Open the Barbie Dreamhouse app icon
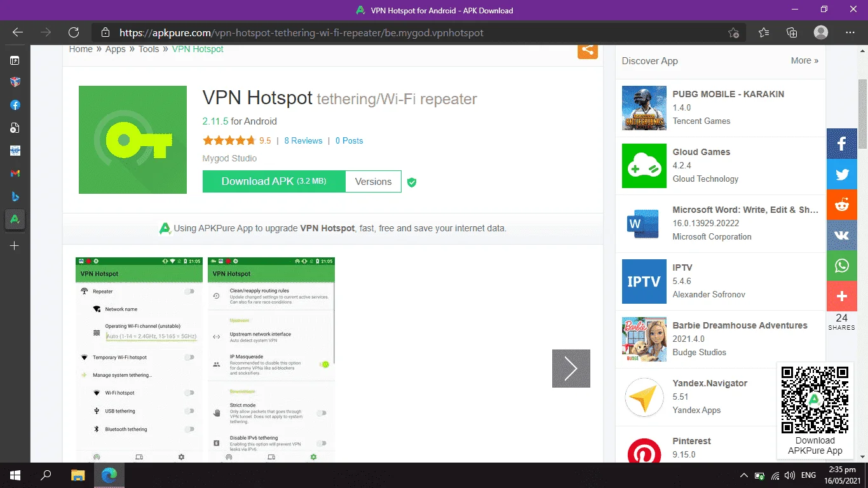868x488 pixels. (644, 339)
